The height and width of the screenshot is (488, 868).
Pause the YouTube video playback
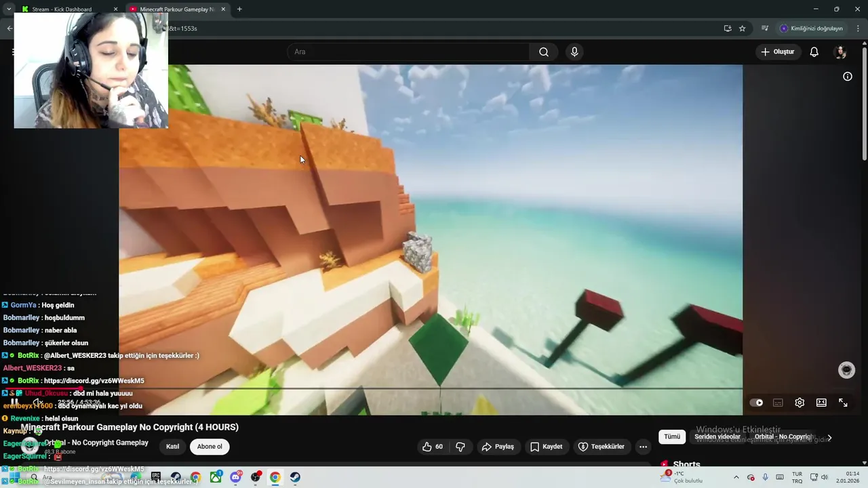point(14,403)
